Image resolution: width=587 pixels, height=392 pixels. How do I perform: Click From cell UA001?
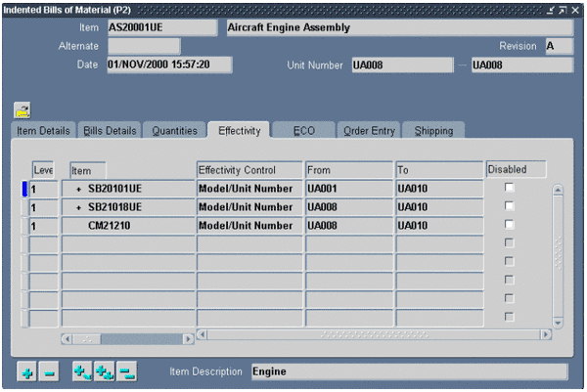(349, 189)
